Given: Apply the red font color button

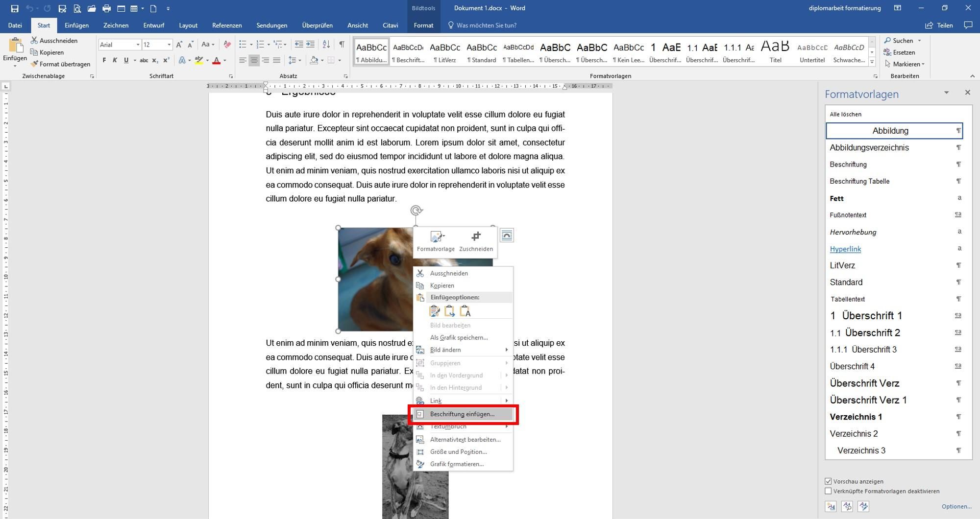Looking at the screenshot, I should [x=216, y=60].
